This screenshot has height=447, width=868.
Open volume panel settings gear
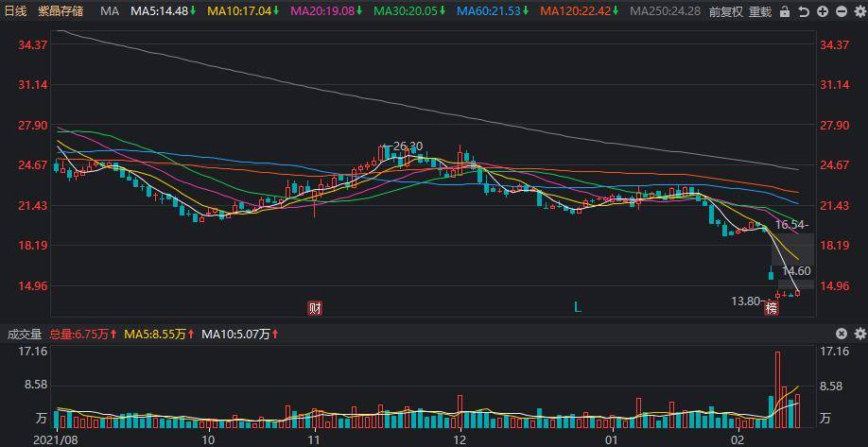pos(859,334)
